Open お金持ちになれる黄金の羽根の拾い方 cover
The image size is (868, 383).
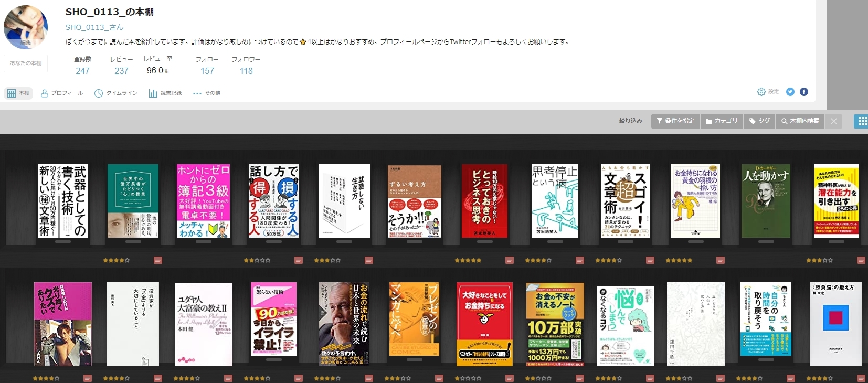(695, 201)
